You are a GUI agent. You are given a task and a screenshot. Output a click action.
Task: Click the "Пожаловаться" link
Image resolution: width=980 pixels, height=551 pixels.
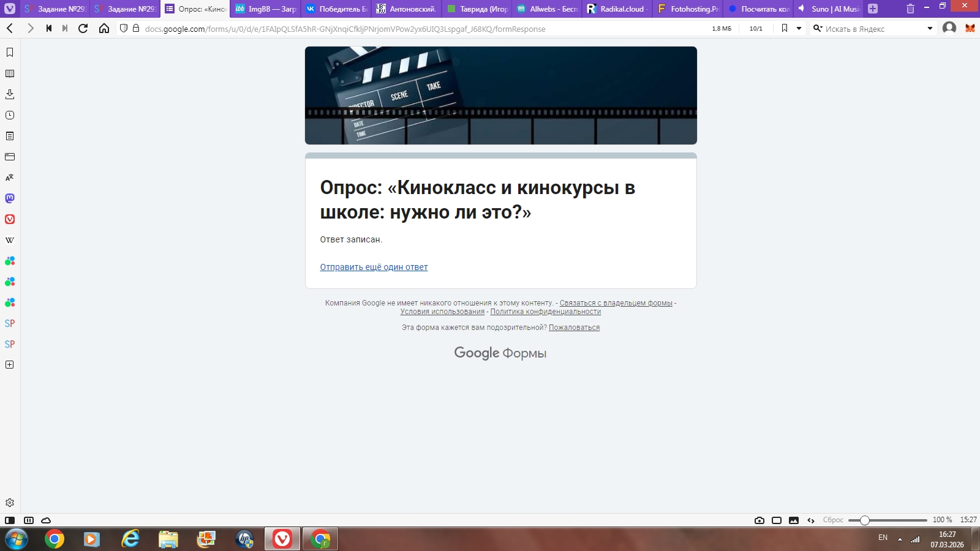pyautogui.click(x=574, y=328)
